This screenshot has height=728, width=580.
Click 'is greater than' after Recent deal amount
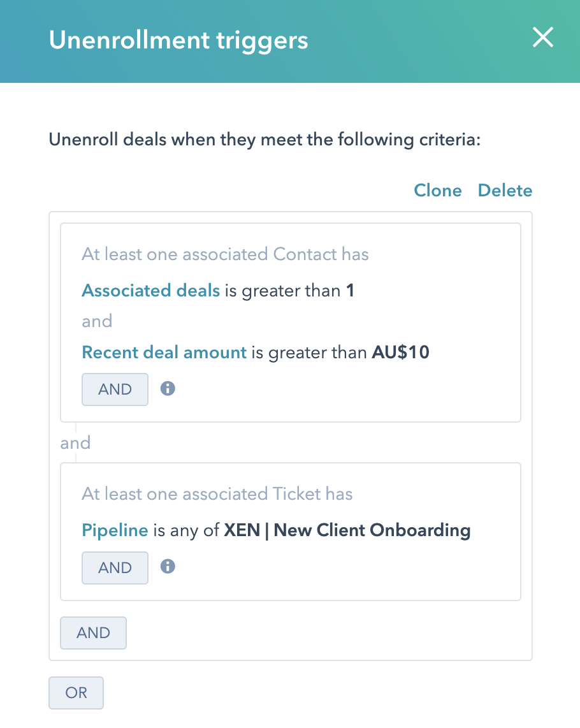pos(309,352)
